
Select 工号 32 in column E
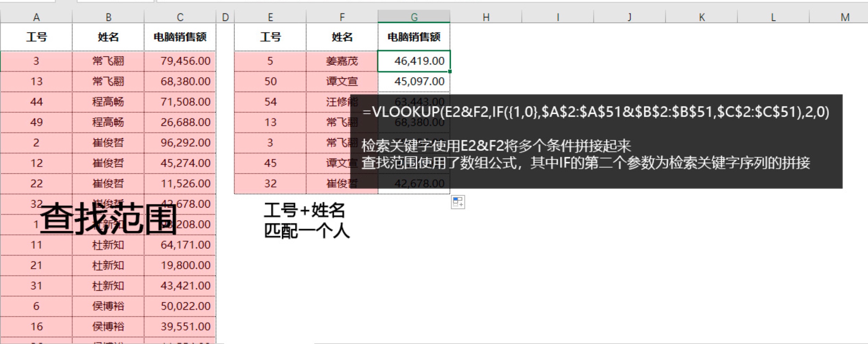(270, 184)
